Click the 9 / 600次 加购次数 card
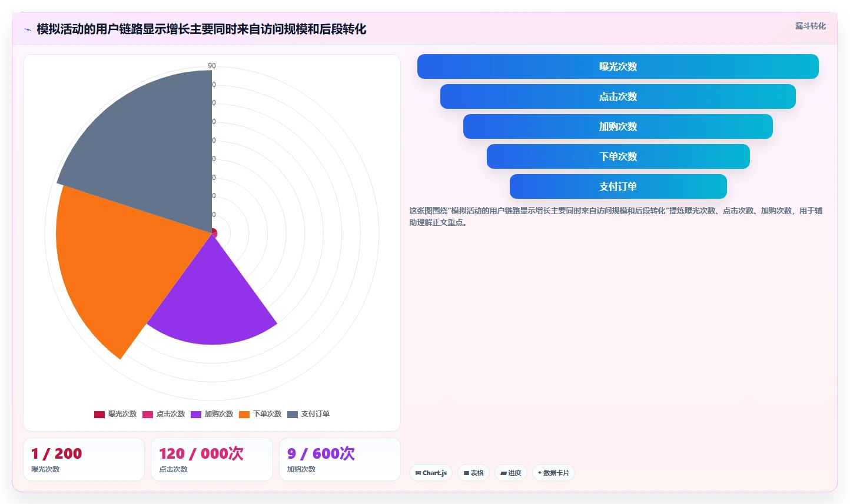Screen dimensions: 850x504 click(340, 459)
